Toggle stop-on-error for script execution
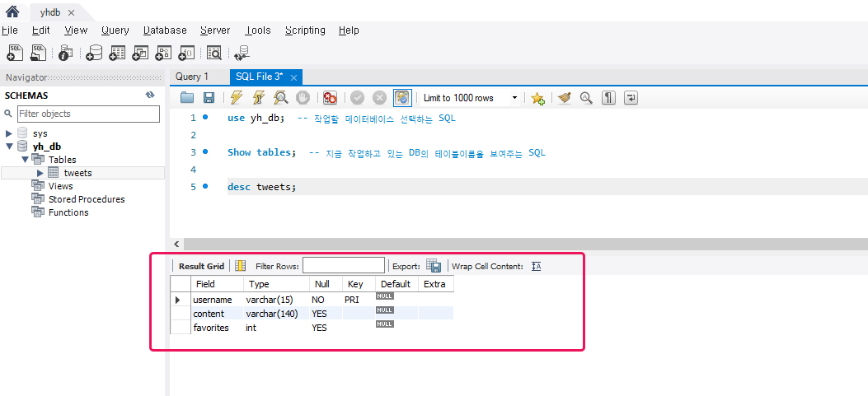Viewport: 868px width, 396px height. coord(330,98)
